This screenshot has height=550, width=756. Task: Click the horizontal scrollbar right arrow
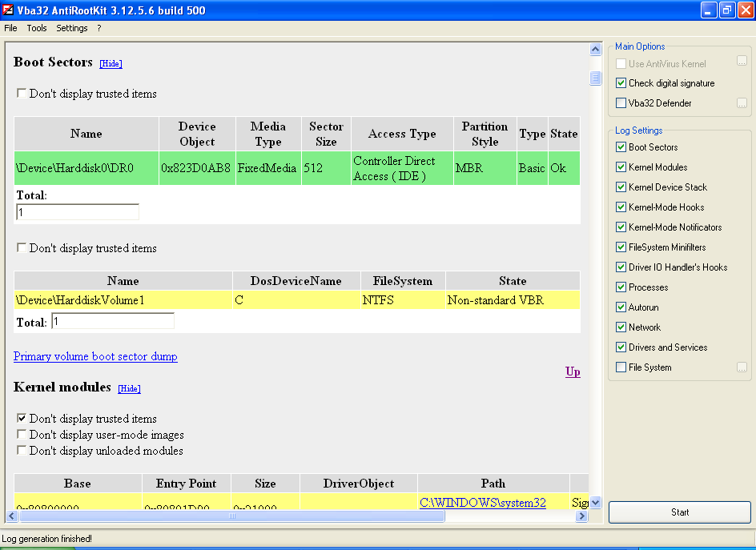pyautogui.click(x=582, y=516)
